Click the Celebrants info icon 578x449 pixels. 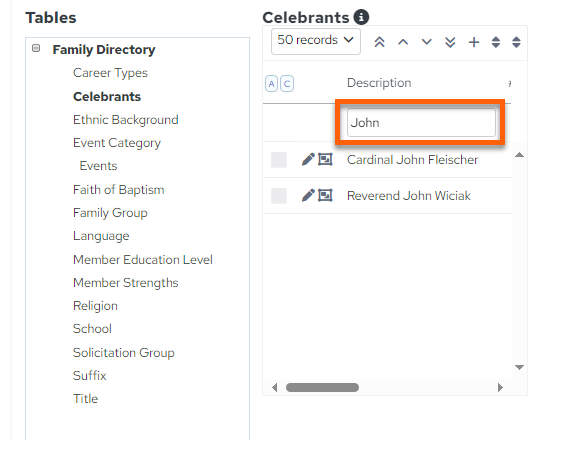(361, 17)
